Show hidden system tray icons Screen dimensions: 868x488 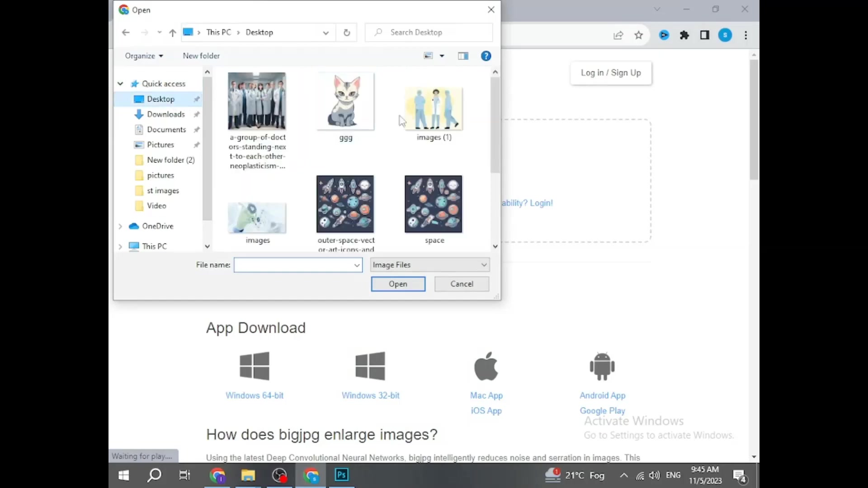point(624,475)
